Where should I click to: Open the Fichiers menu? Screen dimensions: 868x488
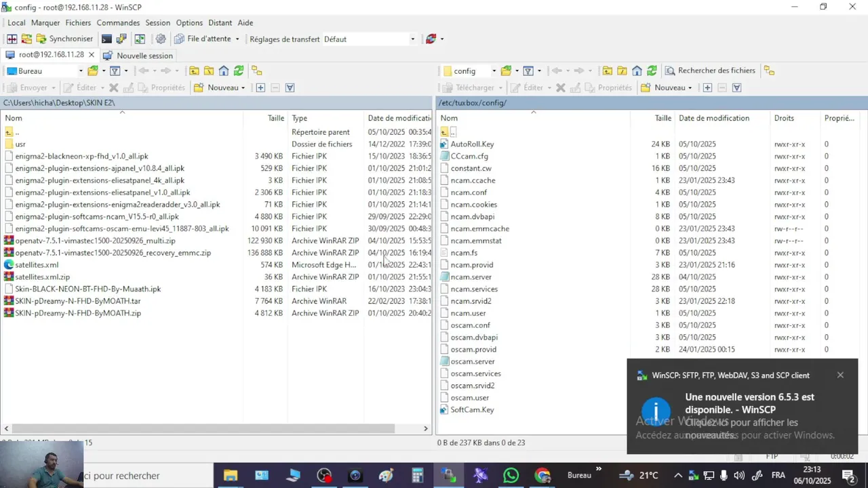tap(78, 22)
